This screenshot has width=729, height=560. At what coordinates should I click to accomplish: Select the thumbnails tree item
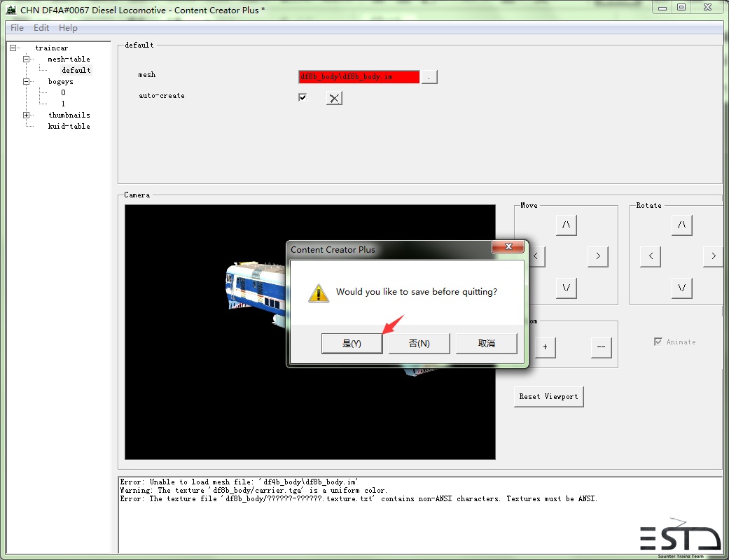coord(69,115)
